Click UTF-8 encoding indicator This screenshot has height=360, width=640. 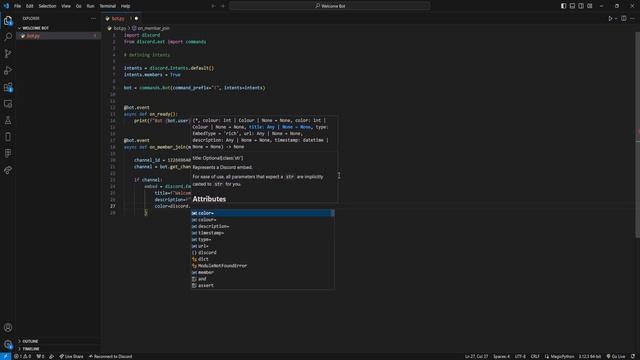[x=520, y=356]
